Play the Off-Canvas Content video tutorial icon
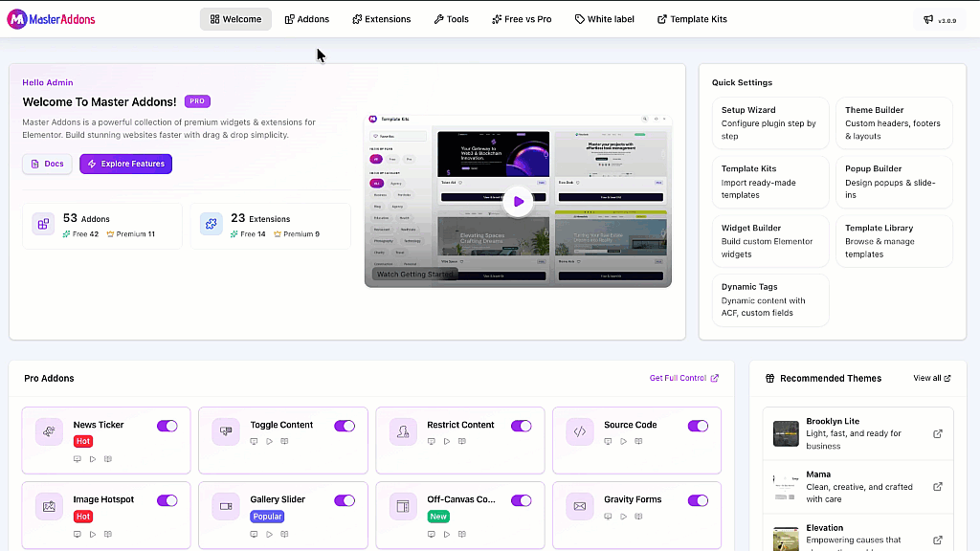The image size is (980, 551). 447,535
